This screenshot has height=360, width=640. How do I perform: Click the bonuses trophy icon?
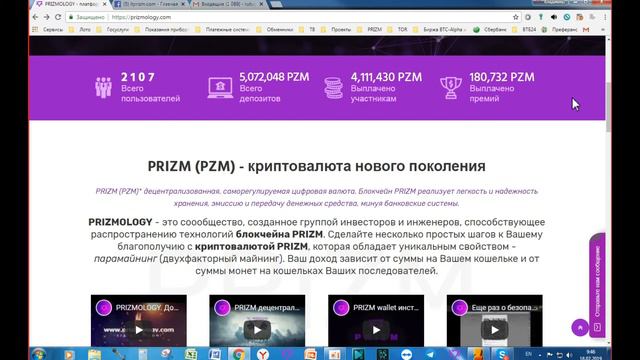click(x=451, y=88)
